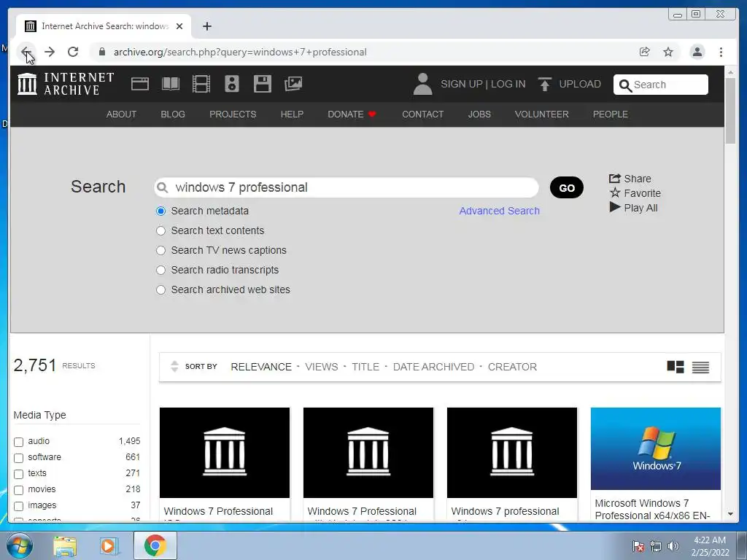
Task: Open the JOBS menu item
Action: coord(479,114)
